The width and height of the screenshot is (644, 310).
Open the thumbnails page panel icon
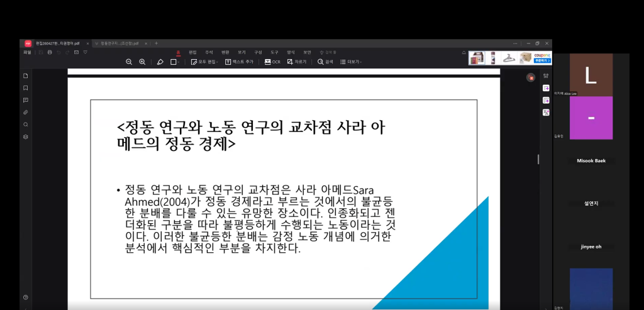(x=25, y=75)
